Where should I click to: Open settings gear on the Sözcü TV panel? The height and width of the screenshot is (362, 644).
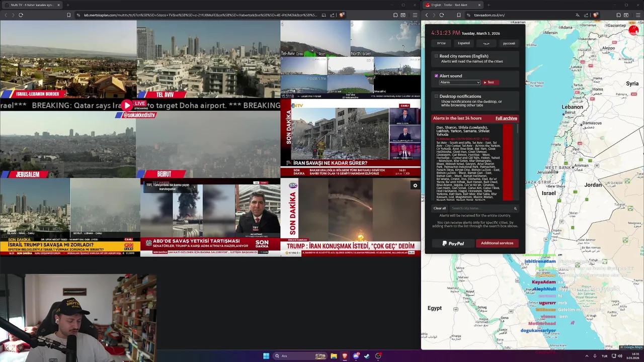pos(415,186)
